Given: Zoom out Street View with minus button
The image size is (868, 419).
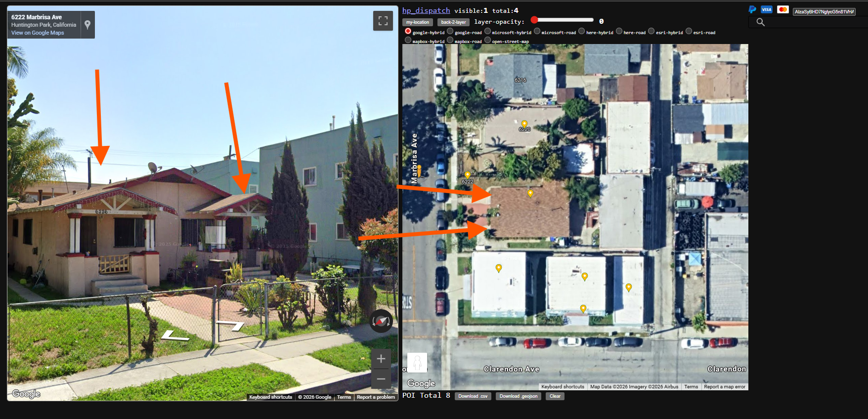Looking at the screenshot, I should point(381,379).
